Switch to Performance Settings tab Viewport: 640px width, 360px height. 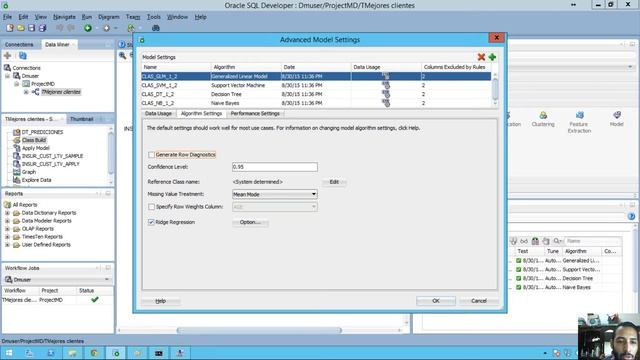coord(255,113)
